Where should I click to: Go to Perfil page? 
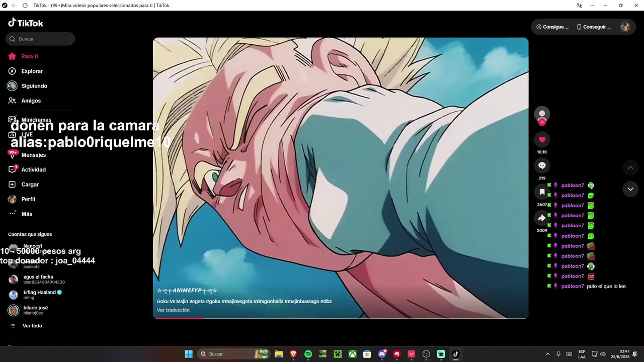22,199
